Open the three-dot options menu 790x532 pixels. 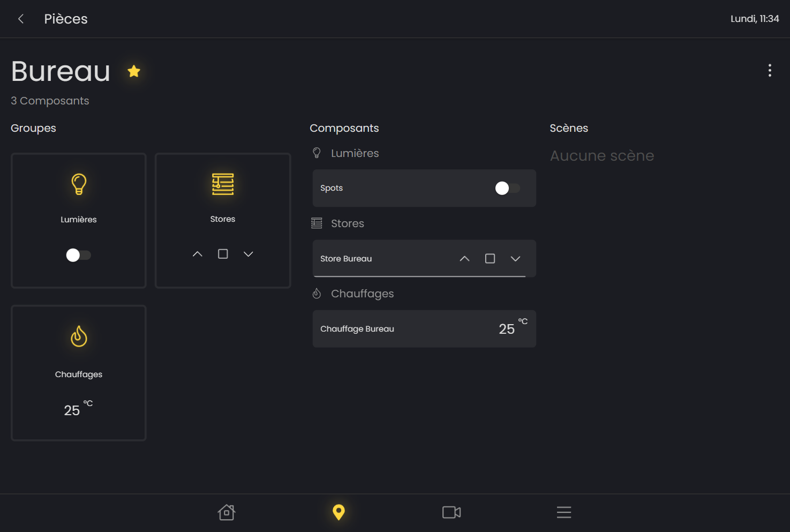[x=770, y=71]
